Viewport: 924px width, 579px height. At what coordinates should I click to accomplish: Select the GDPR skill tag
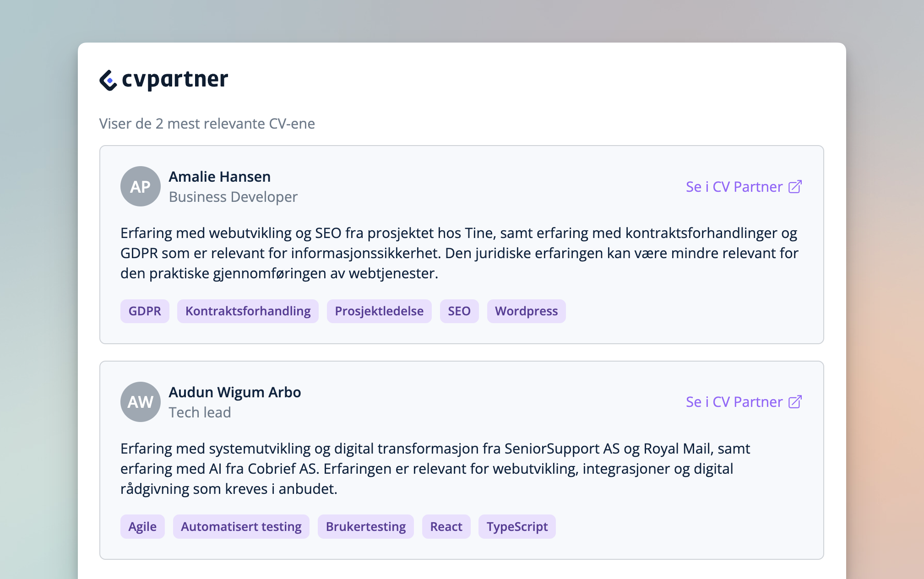[145, 311]
